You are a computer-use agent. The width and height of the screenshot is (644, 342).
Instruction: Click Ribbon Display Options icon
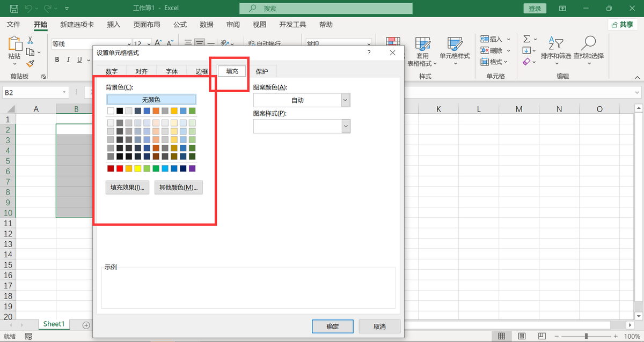click(x=562, y=9)
